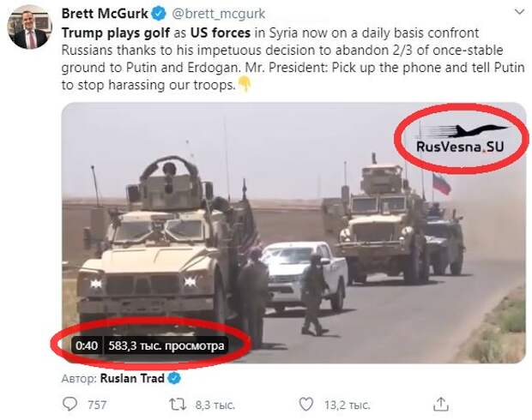Click Ruslan Trad's verified badge

174,378
